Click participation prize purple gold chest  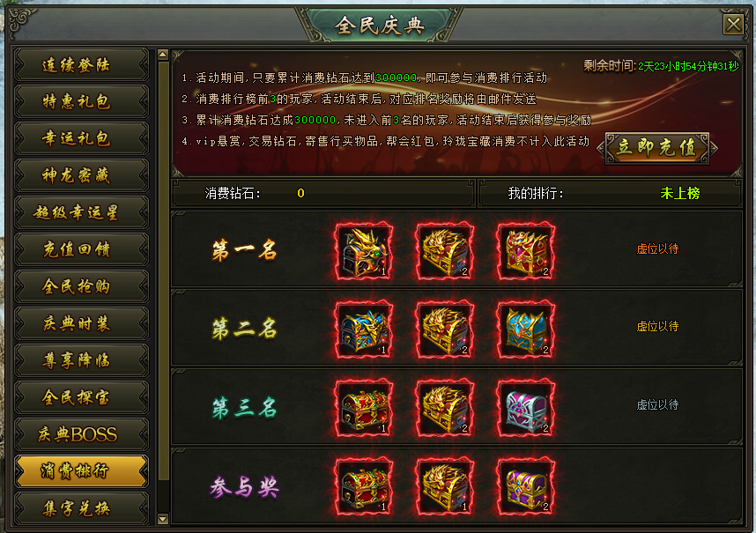525,486
